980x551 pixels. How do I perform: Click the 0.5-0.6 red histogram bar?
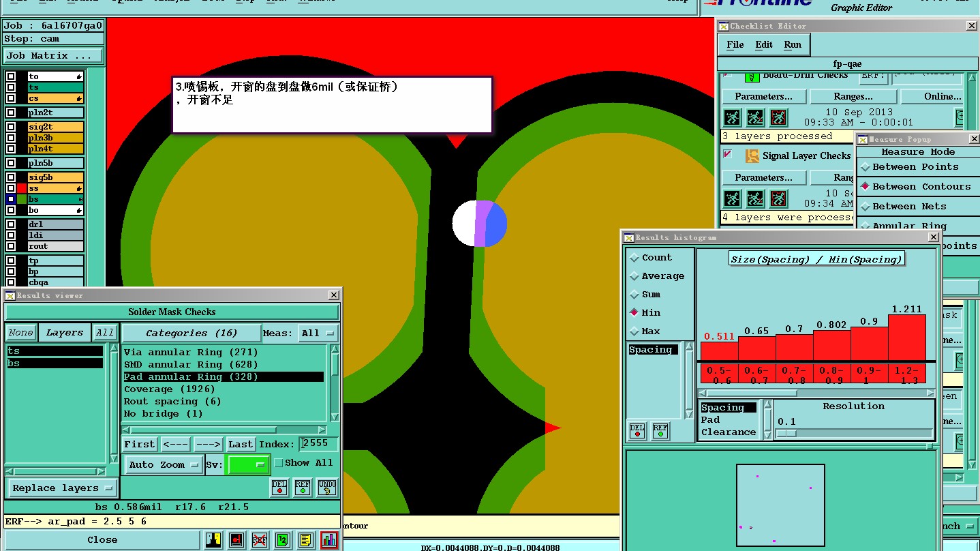(719, 351)
